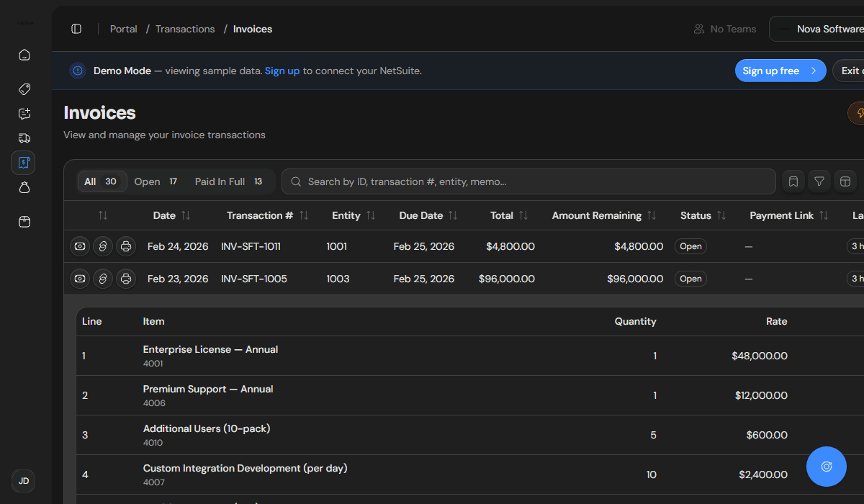This screenshot has width=864, height=504.
Task: Go to Transactions breadcrumb
Action: [185, 29]
